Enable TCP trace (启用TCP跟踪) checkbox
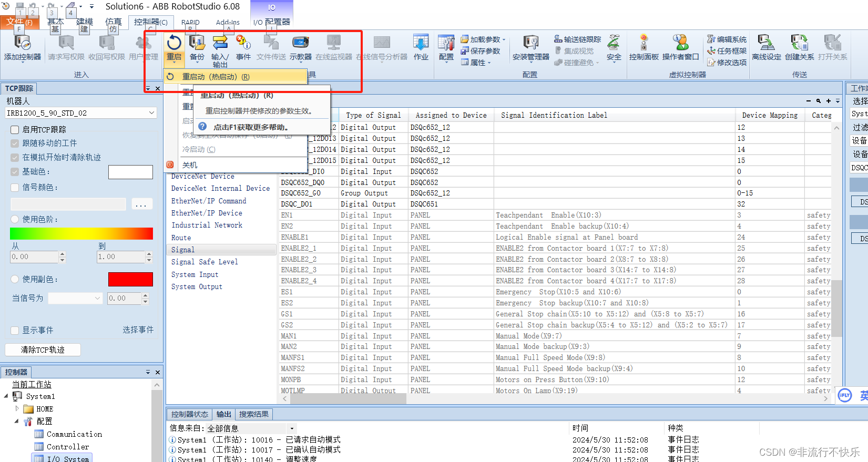The width and height of the screenshot is (868, 462). click(x=15, y=130)
